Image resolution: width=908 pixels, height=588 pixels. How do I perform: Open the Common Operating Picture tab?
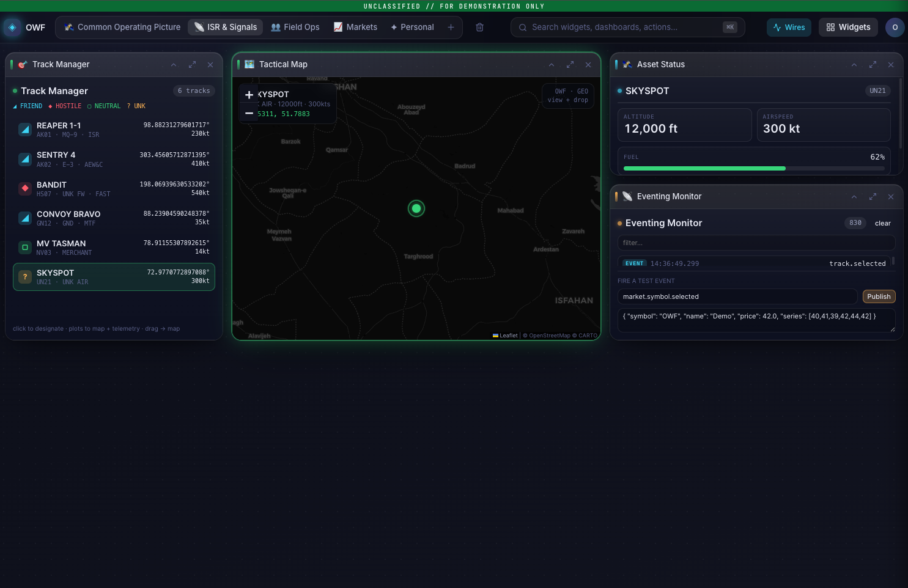pyautogui.click(x=122, y=28)
